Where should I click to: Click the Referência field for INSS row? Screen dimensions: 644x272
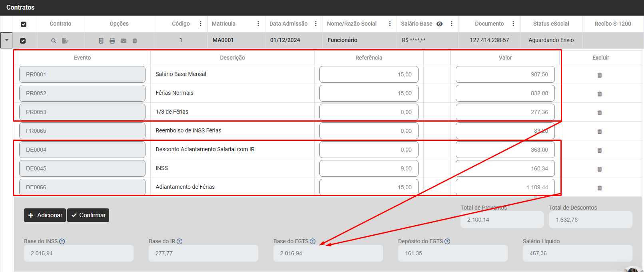tap(369, 168)
